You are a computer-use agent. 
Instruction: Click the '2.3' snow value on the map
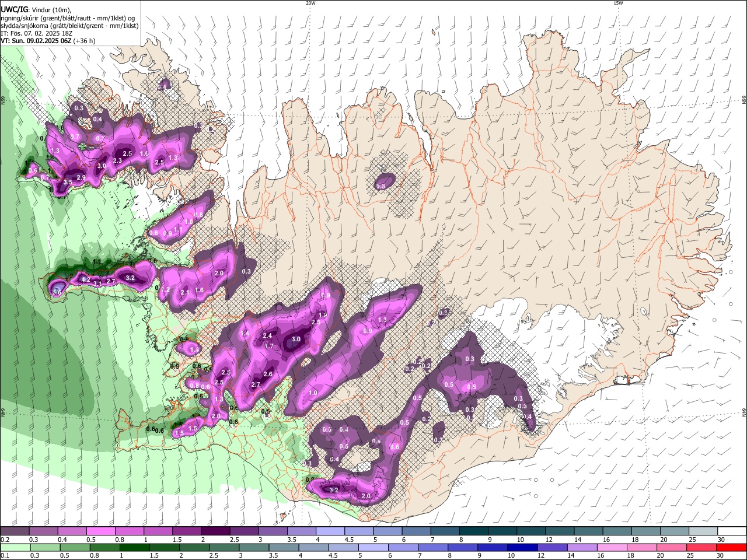pyautogui.click(x=117, y=161)
